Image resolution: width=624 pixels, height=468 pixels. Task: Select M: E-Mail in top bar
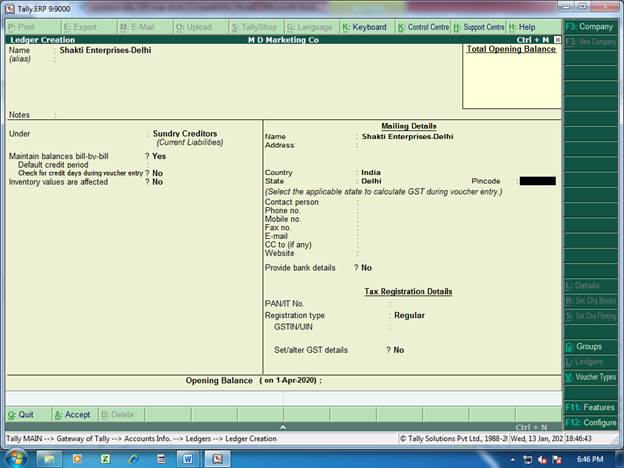146,27
